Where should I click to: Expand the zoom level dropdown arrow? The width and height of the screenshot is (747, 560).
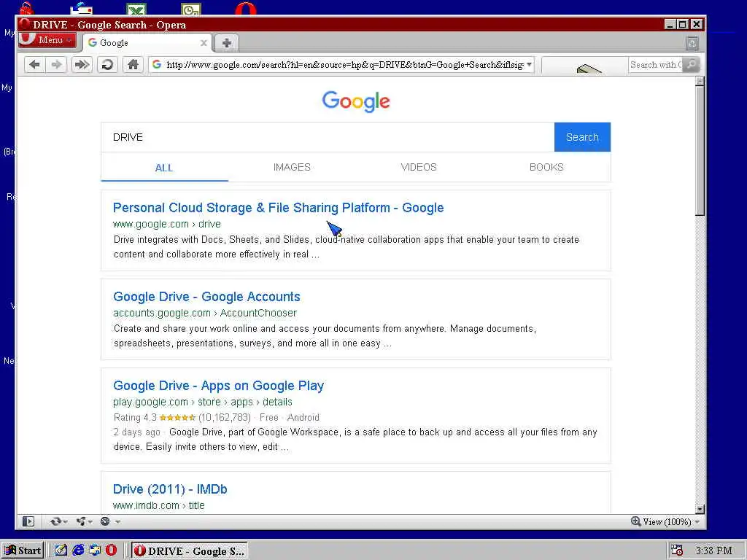697,522
